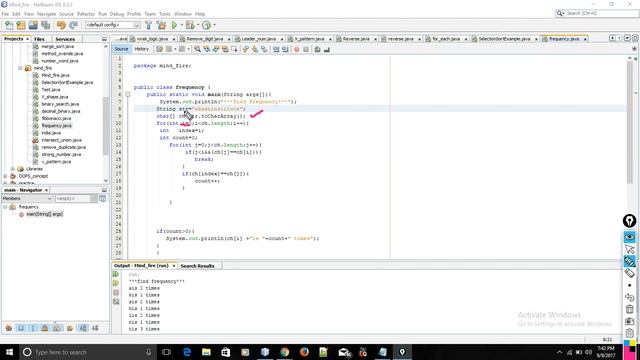Click the Build Project hammer icon
Image resolution: width=640 pixels, height=360 pixels.
pos(149,25)
